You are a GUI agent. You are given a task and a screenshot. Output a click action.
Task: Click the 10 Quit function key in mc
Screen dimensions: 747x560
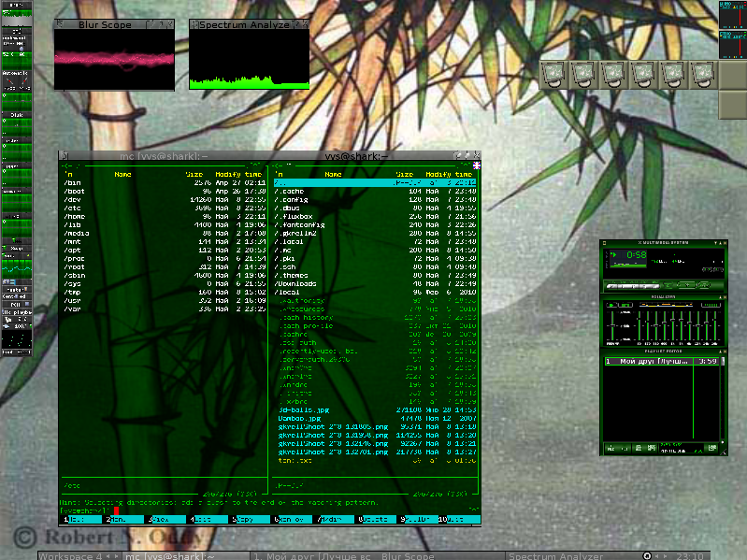pos(459,519)
